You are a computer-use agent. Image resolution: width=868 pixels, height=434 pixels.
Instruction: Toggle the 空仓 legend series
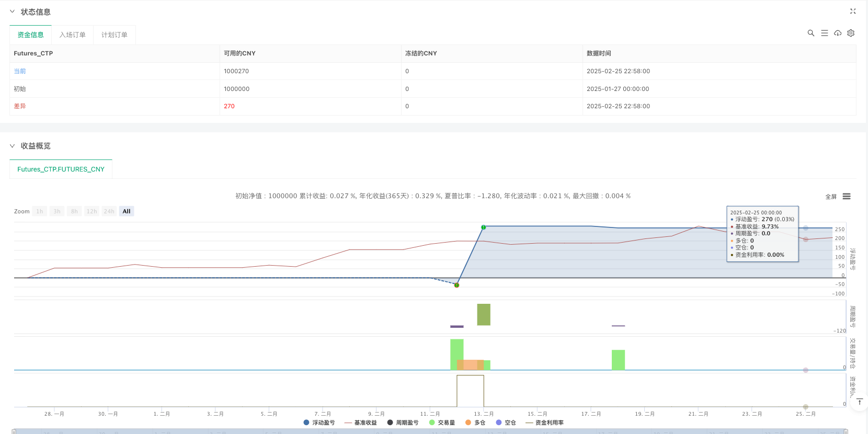coord(506,422)
